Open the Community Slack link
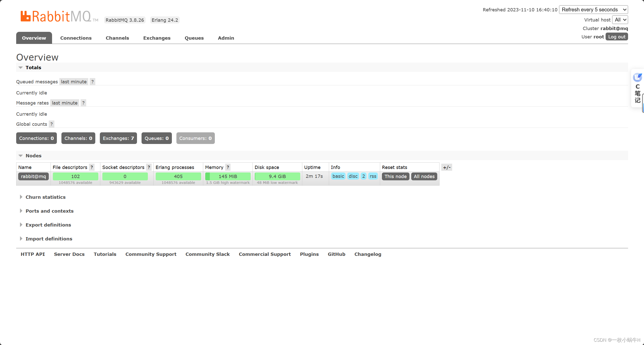This screenshot has height=345, width=644. (208, 254)
